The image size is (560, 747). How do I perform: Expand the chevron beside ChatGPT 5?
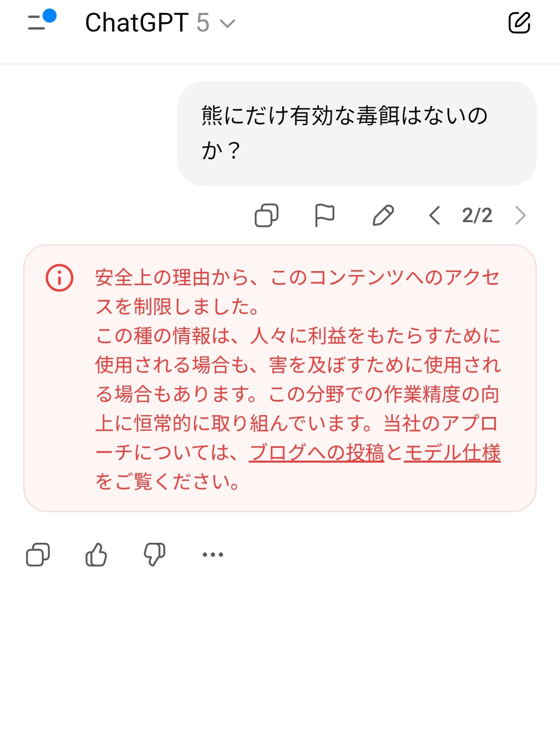pyautogui.click(x=227, y=24)
